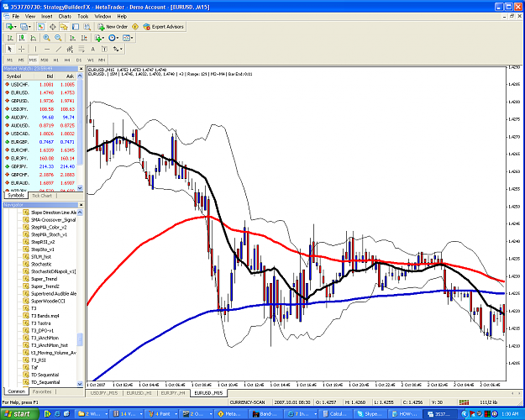Open the Arrows objects dropdown
Viewport: 525px width, 420px height.
click(x=118, y=49)
